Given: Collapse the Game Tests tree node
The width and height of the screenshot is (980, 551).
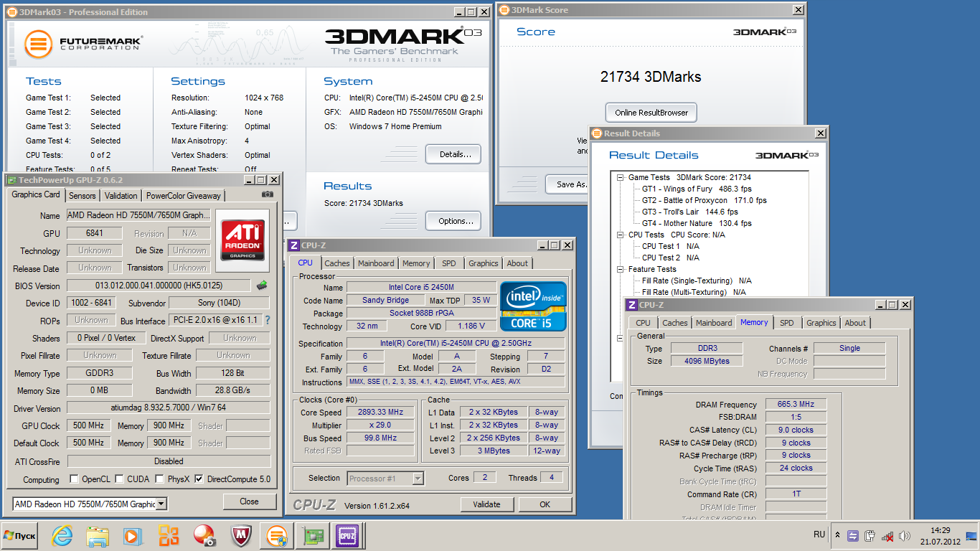Looking at the screenshot, I should point(621,177).
